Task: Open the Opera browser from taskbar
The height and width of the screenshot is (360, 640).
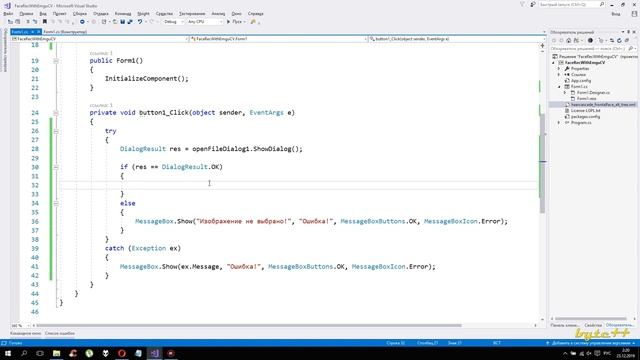Action: [x=122, y=353]
